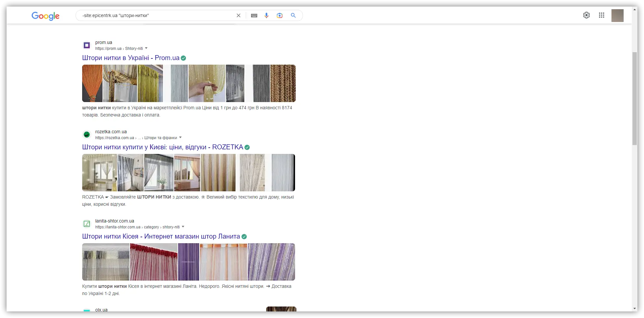644x318 pixels.
Task: Open the on-screen keyboard icon
Action: pyautogui.click(x=254, y=15)
